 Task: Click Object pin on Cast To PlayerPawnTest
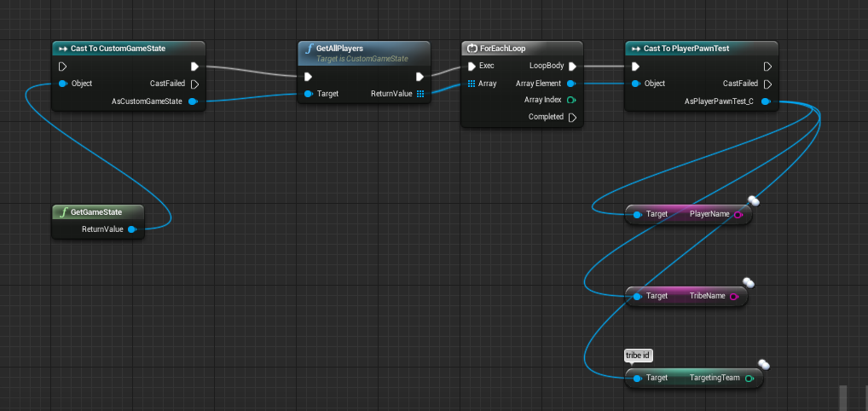click(636, 84)
